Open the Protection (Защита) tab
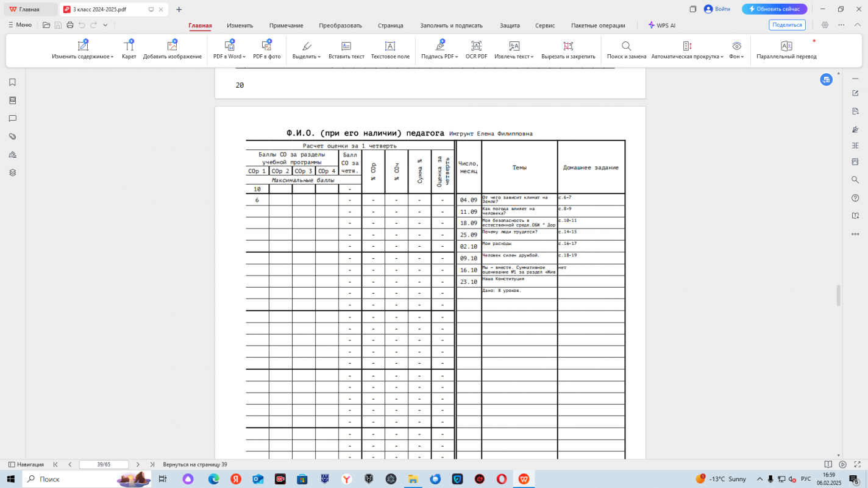 (x=510, y=26)
